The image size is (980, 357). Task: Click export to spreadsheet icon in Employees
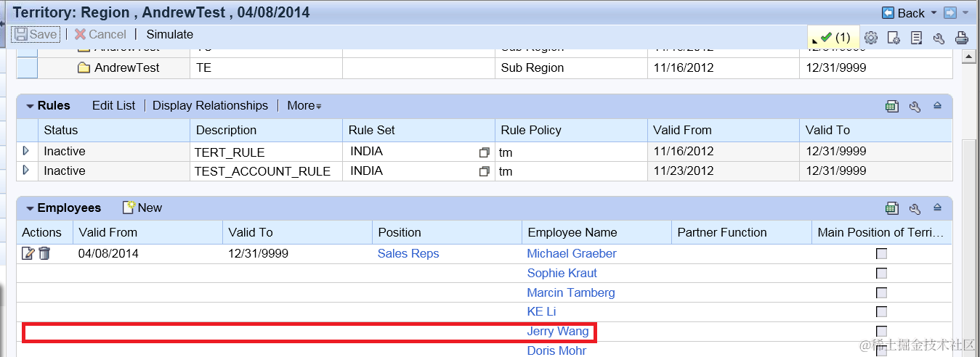[x=892, y=208]
